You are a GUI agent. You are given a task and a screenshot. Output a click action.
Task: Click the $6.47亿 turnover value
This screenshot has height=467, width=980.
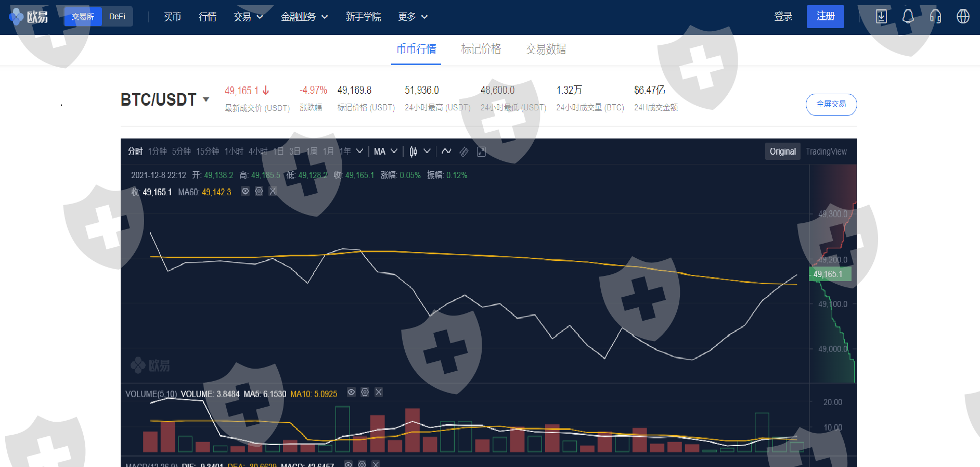tap(649, 90)
